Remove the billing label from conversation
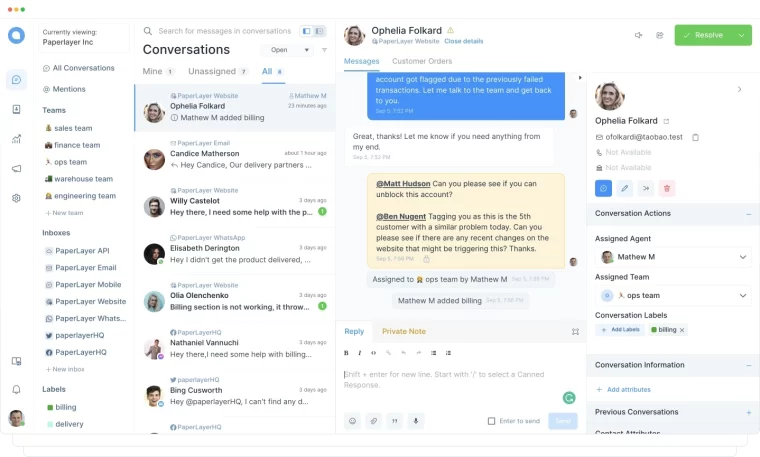Image resolution: width=760 pixels, height=457 pixels. pos(682,330)
